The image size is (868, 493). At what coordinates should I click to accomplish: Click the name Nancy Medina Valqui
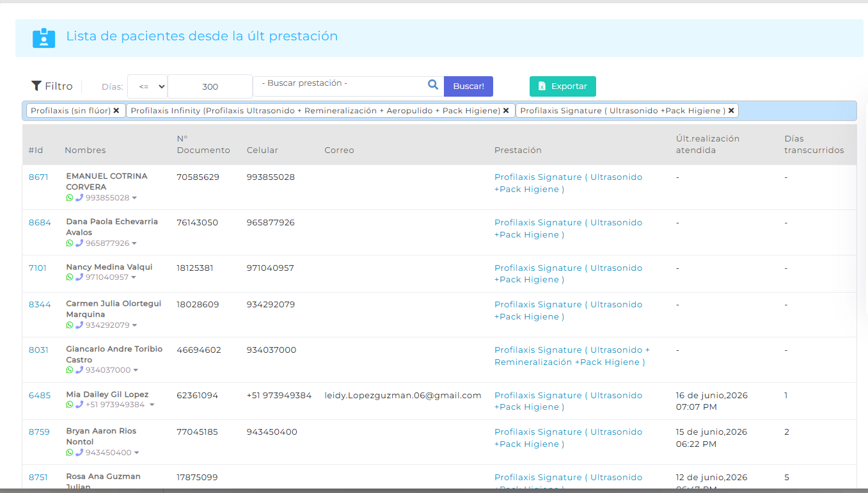point(109,267)
